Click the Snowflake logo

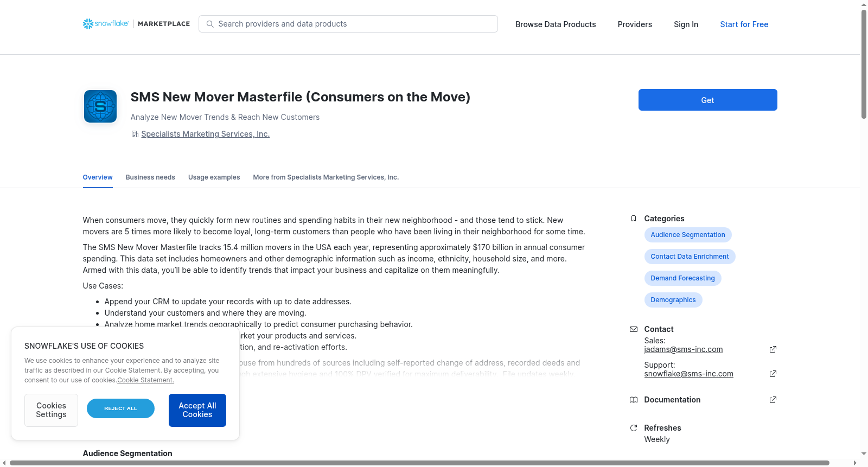pyautogui.click(x=106, y=24)
